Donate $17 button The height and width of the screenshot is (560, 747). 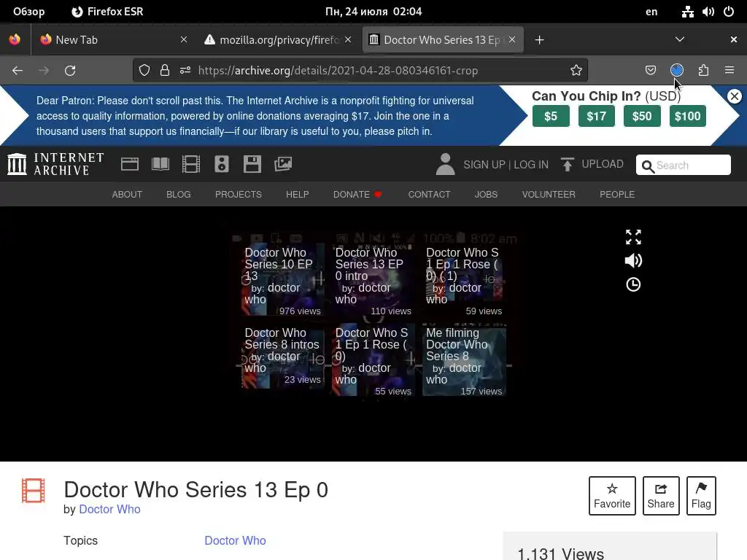[x=597, y=116]
